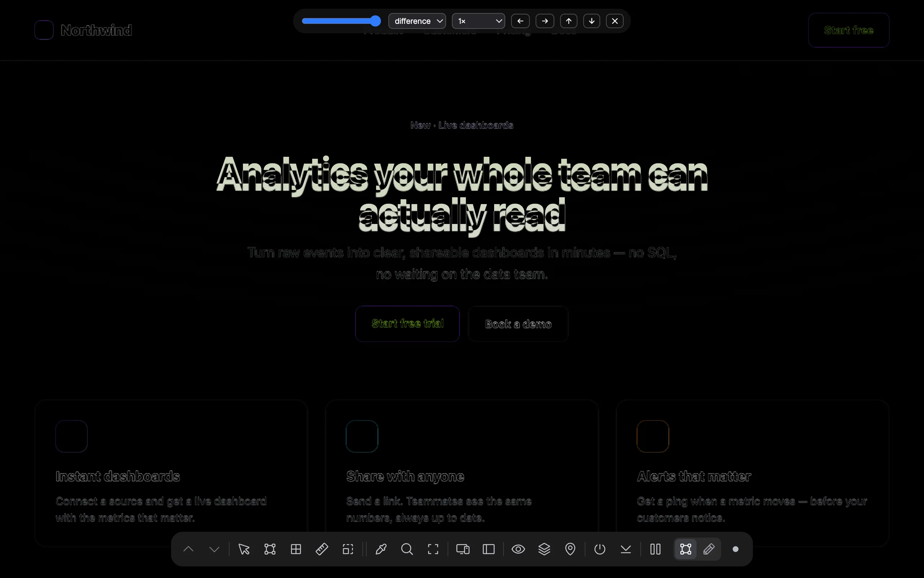Click the two-column pause-like icon
Image resolution: width=924 pixels, height=578 pixels.
point(655,549)
